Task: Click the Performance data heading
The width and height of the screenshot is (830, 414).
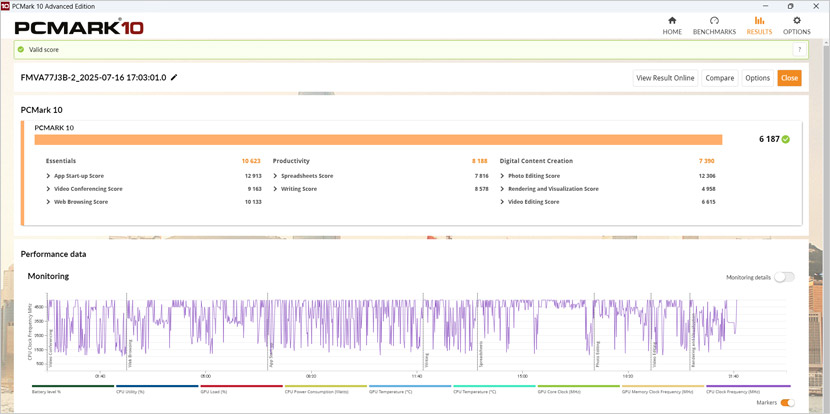Action: click(53, 254)
